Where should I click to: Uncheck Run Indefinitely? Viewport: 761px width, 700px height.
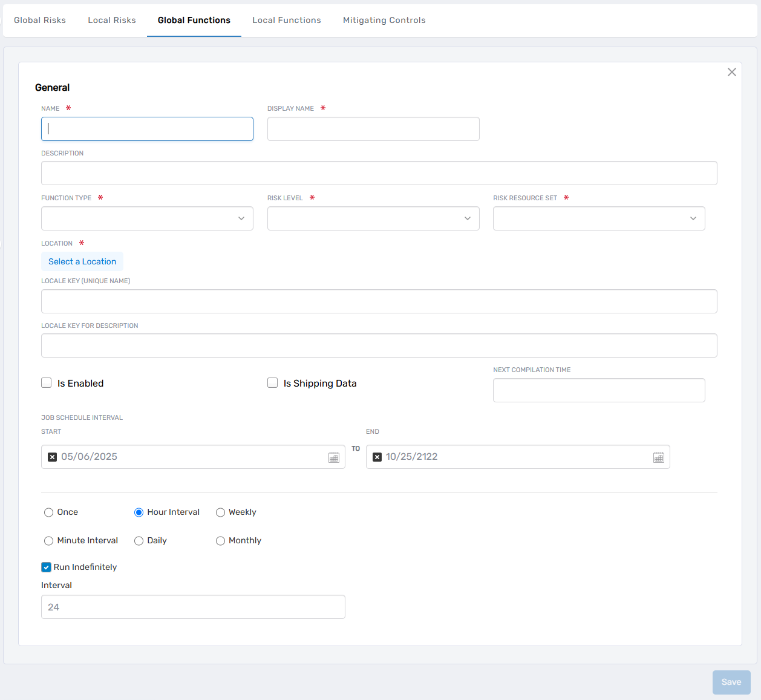tap(46, 567)
